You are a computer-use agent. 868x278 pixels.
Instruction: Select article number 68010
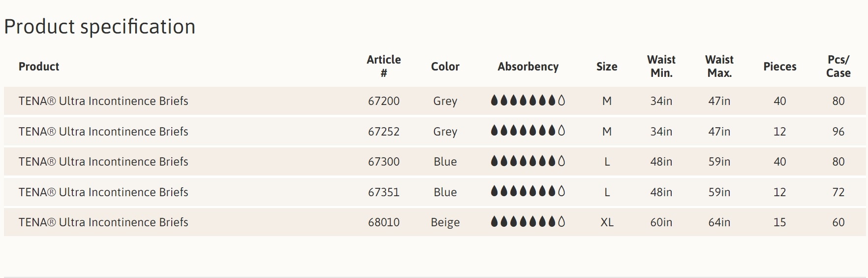tap(384, 222)
